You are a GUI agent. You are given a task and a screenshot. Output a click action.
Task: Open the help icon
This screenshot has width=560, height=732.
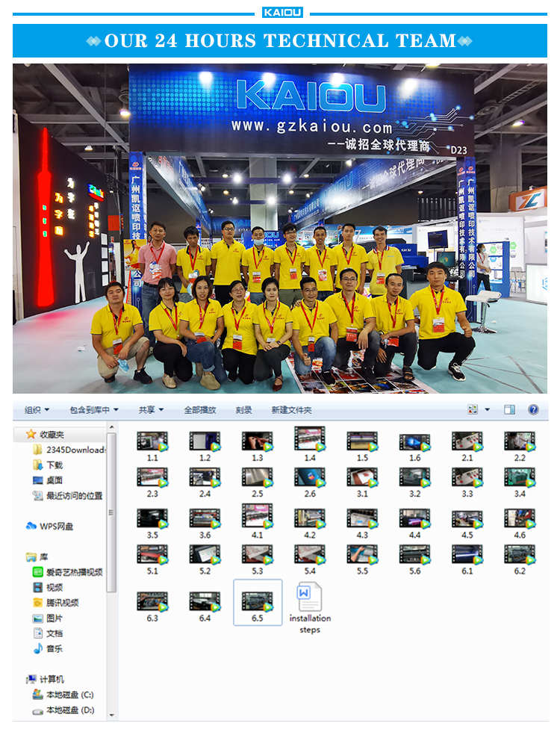pyautogui.click(x=533, y=409)
